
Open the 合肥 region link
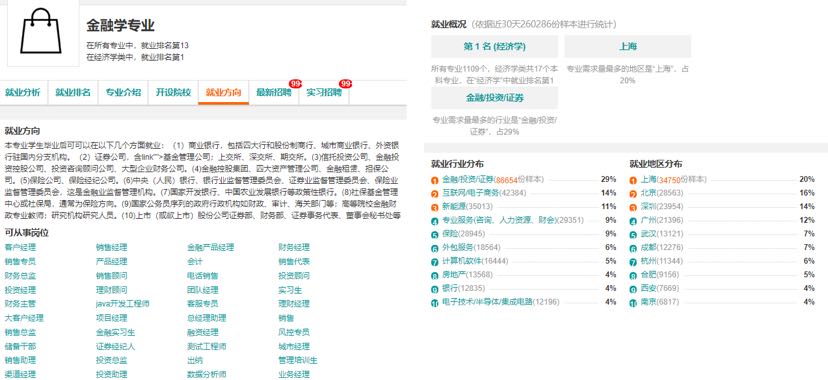coord(648,275)
